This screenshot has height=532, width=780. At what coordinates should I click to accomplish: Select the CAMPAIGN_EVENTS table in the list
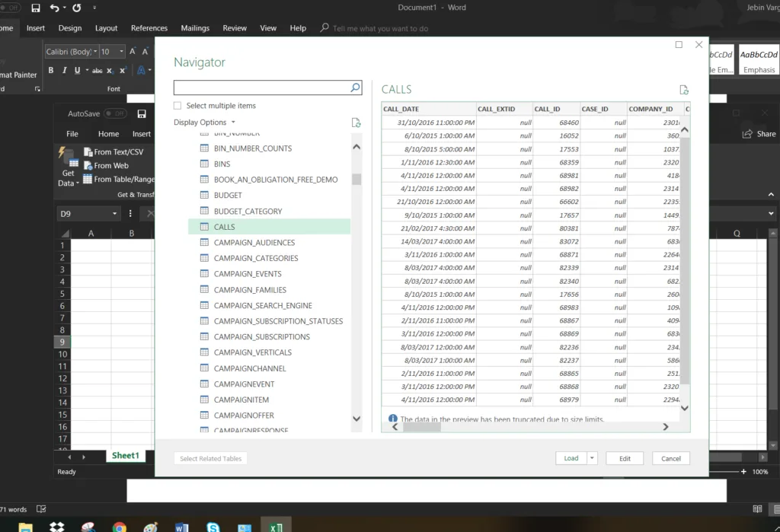[x=248, y=274]
